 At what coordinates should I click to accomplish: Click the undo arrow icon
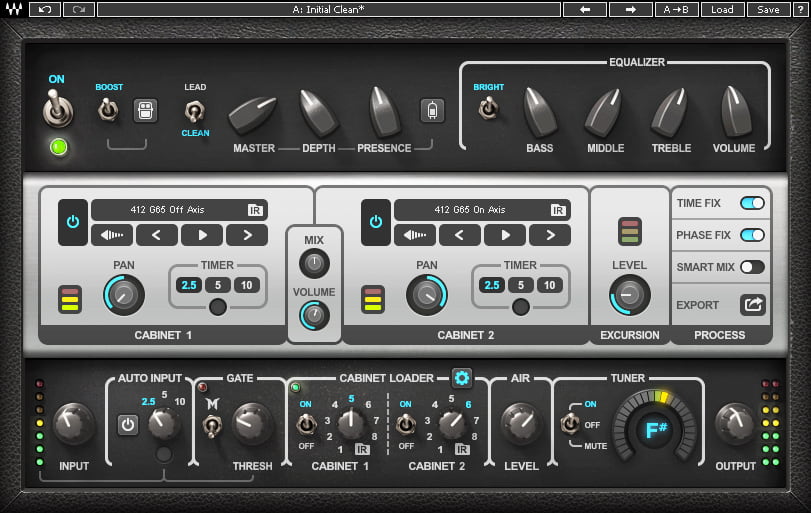pos(45,9)
